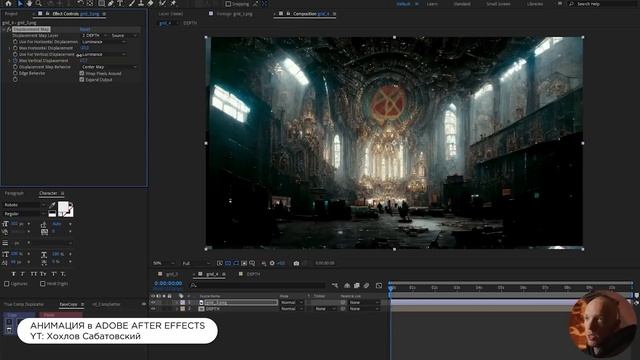Click the snapshot camera icon below viewer

pyautogui.click(x=296, y=263)
